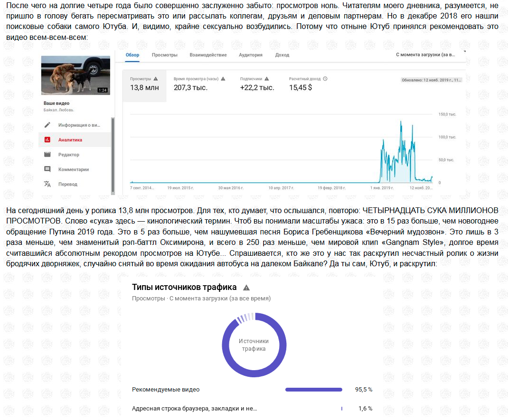Click the 150,0 тыс. axis label
The height and width of the screenshot is (420, 508).
click(447, 114)
